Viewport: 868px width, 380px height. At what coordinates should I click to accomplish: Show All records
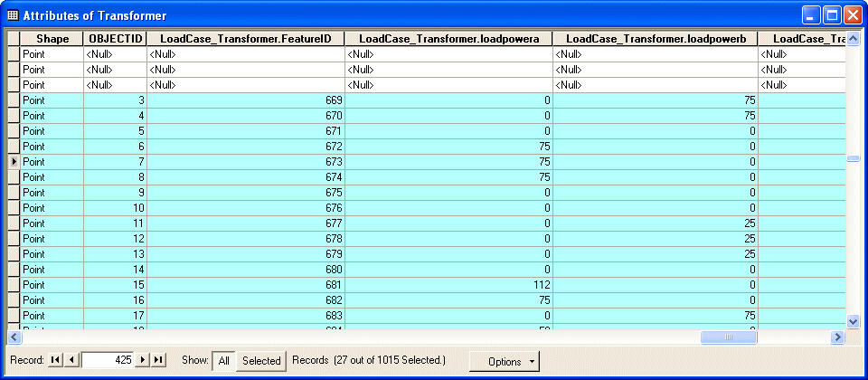pyautogui.click(x=222, y=360)
